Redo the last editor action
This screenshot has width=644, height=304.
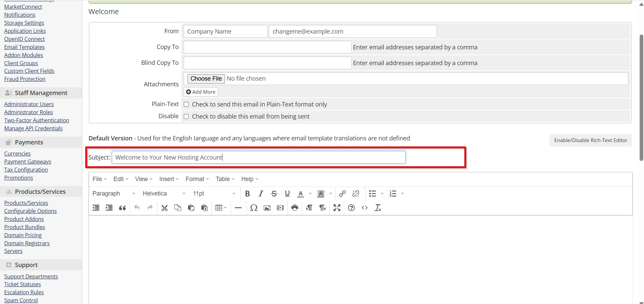click(150, 208)
